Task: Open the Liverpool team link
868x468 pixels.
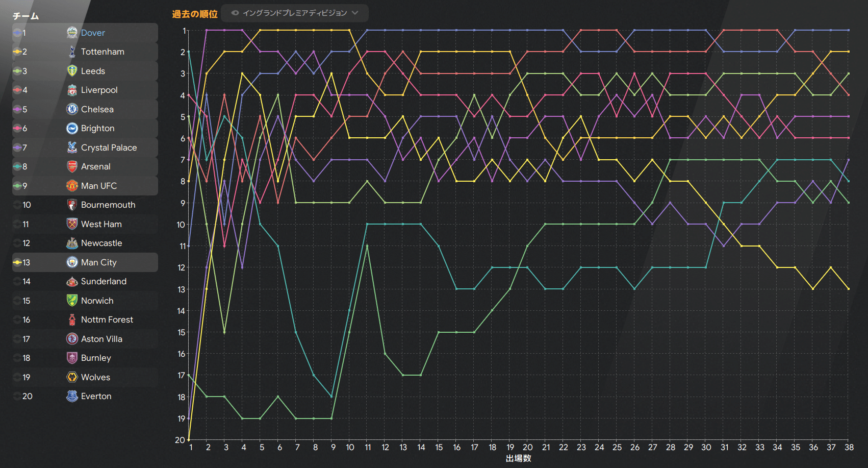Action: pyautogui.click(x=99, y=90)
